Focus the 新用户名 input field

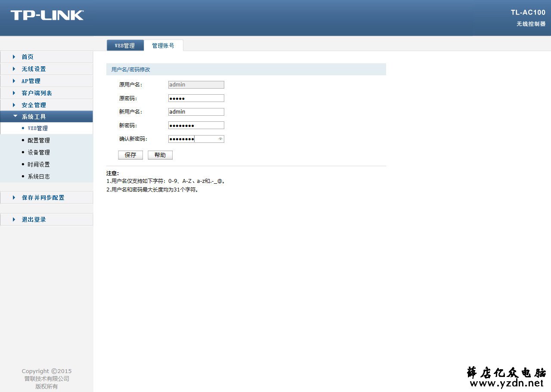coord(196,112)
